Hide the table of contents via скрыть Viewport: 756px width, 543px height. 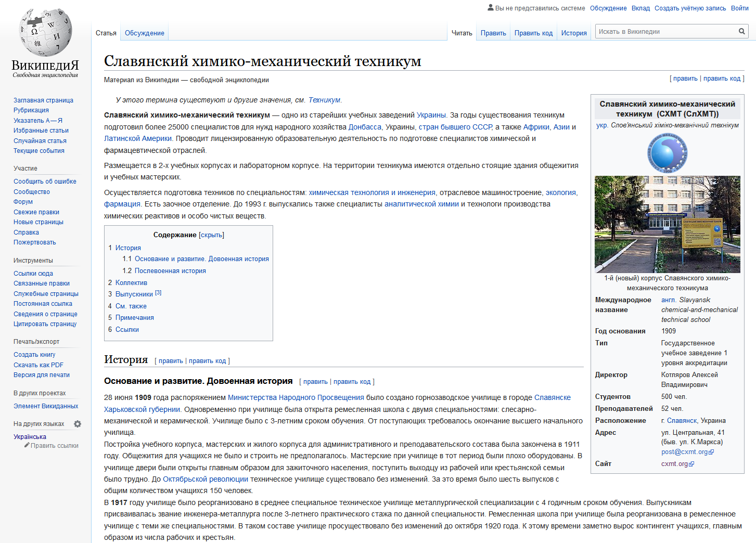tap(211, 235)
